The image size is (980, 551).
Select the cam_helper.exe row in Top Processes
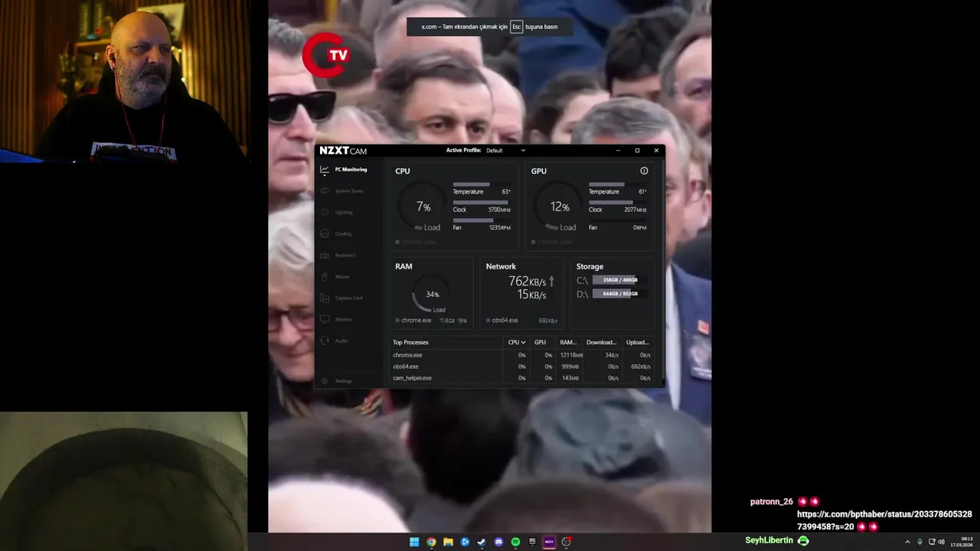522,378
